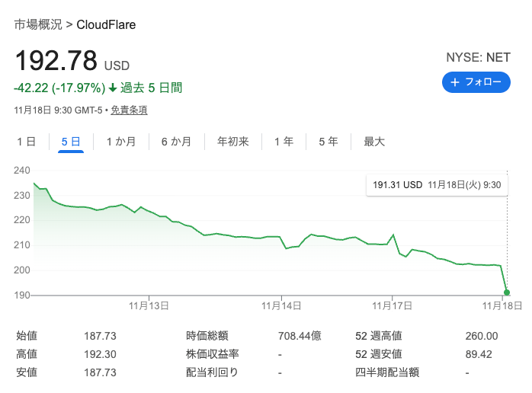The height and width of the screenshot is (393, 532).
Task: Click the NYSE: NET ticker label
Action: (479, 57)
